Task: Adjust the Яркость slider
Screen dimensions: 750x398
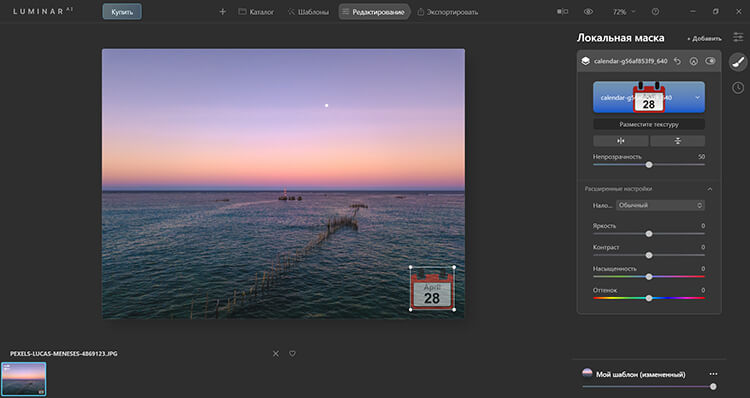Action: [649, 234]
